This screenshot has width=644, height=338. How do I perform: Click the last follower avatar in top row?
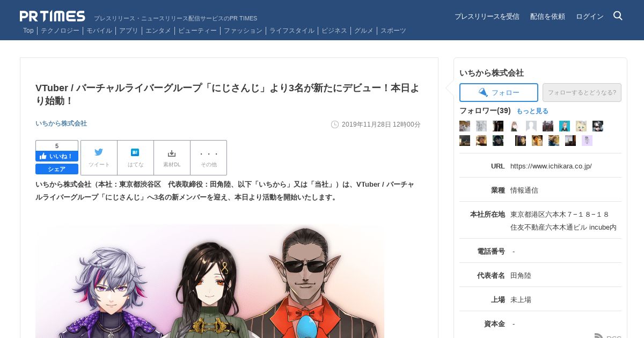point(598,126)
